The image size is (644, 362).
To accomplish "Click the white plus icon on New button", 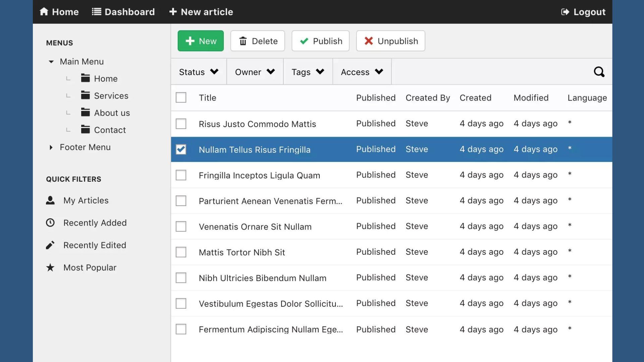I will [190, 41].
